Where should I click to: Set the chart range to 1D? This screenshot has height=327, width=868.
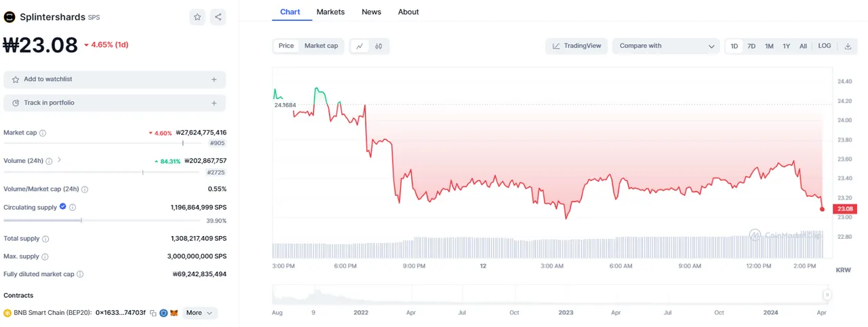pyautogui.click(x=734, y=46)
